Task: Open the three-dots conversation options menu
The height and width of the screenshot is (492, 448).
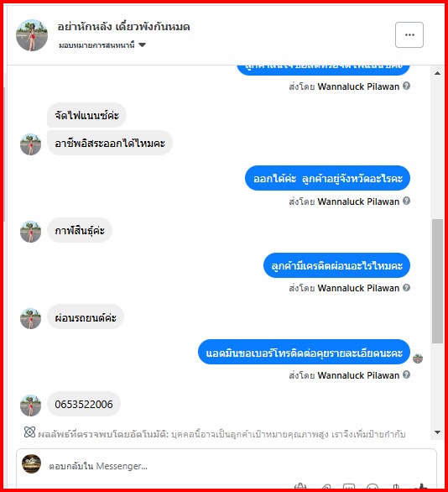Action: pos(409,34)
